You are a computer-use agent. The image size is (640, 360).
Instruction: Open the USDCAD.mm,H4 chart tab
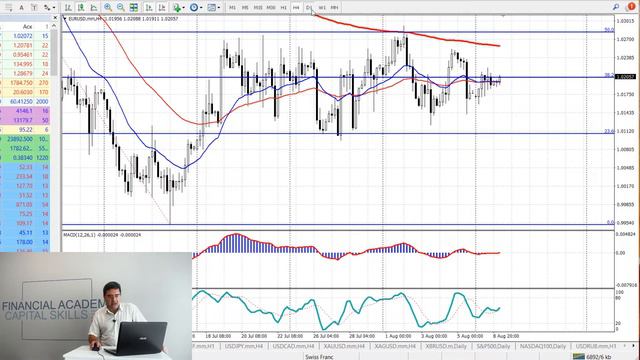tap(293, 346)
